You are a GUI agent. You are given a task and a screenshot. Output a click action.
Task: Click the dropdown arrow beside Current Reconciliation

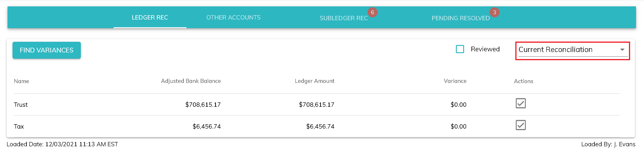[622, 50]
